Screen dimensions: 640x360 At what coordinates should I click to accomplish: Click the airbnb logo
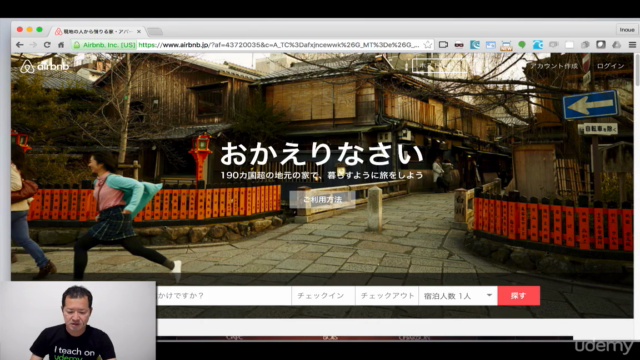coord(44,66)
